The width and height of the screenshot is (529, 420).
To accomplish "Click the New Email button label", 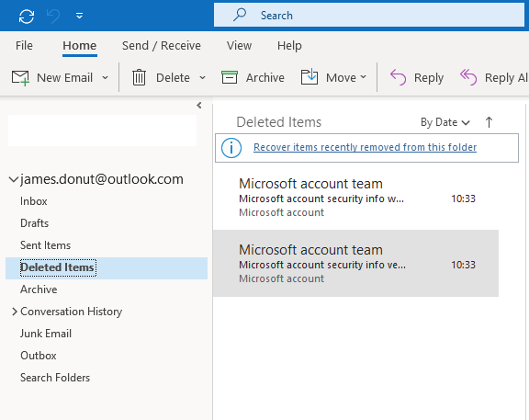I will (x=65, y=77).
